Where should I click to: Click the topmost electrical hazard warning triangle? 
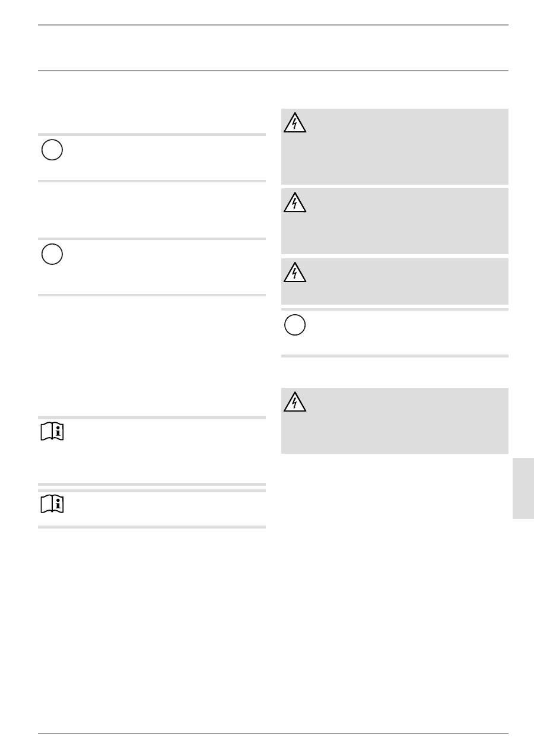click(295, 122)
